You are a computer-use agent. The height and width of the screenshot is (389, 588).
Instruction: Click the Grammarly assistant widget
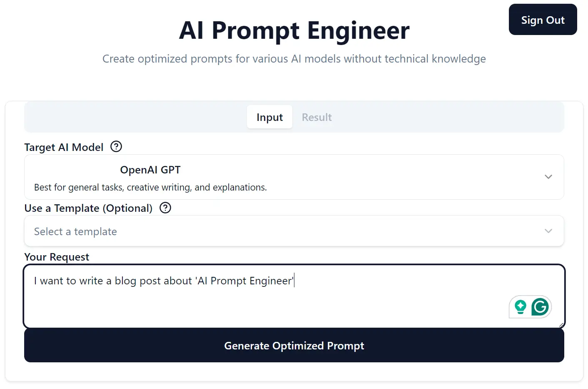530,307
